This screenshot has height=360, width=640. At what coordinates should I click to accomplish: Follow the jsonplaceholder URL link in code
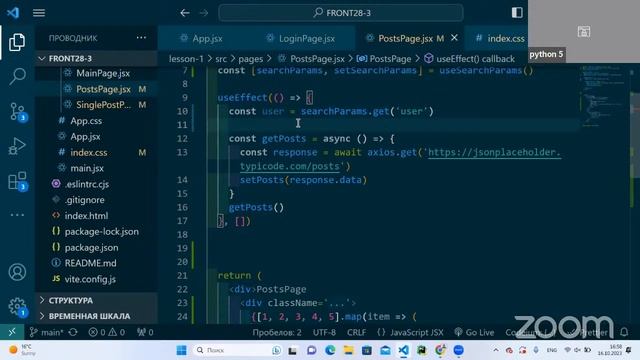[x=494, y=152]
